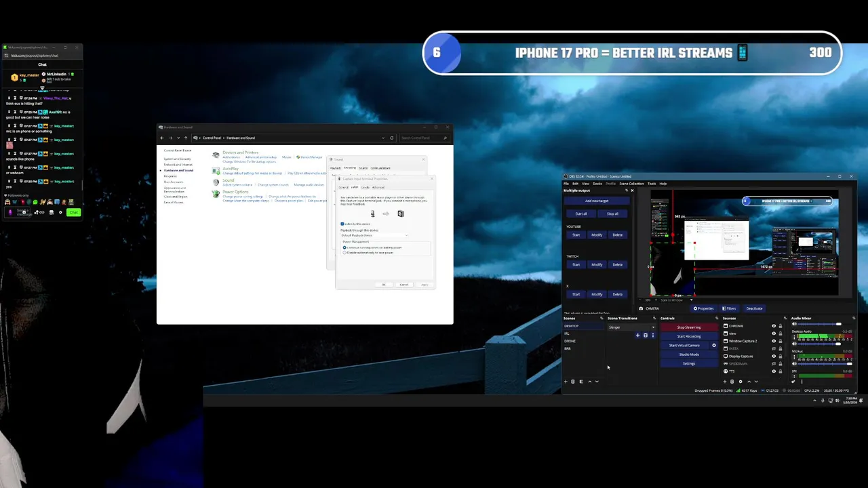868x488 pixels.
Task: Open the Scene Collection menu
Action: pyautogui.click(x=631, y=184)
